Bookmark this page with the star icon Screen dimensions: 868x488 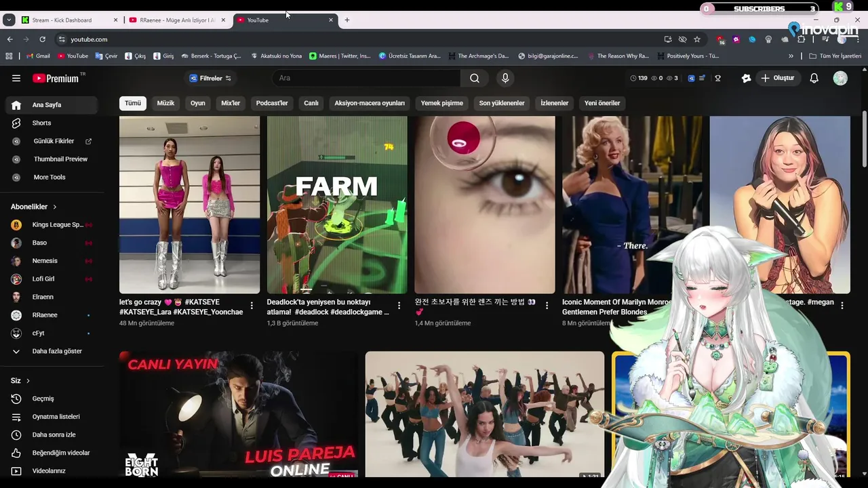pyautogui.click(x=697, y=39)
